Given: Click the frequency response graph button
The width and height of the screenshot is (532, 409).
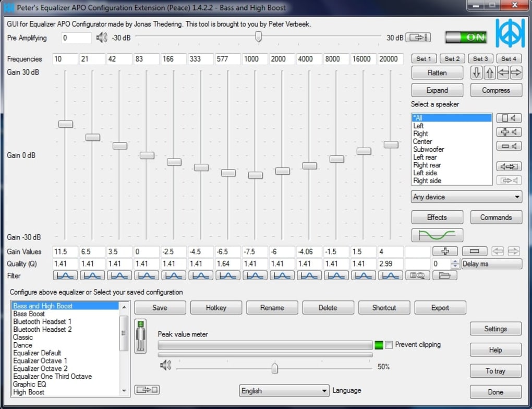Looking at the screenshot, I should coord(437,235).
